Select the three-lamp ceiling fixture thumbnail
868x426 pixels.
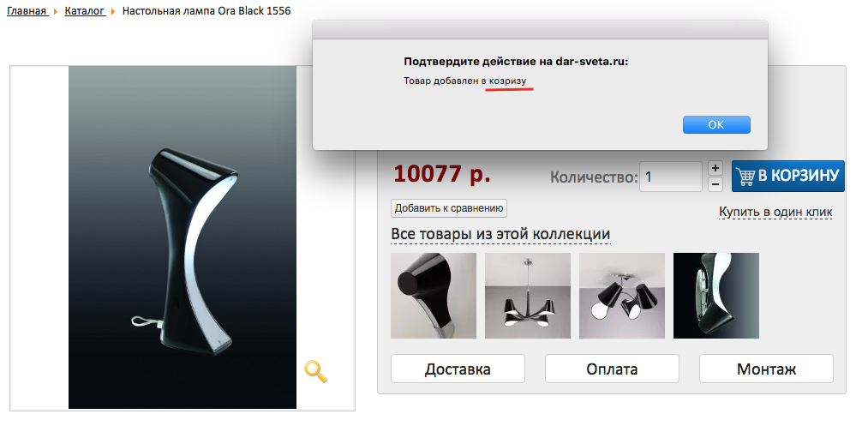[x=622, y=296]
